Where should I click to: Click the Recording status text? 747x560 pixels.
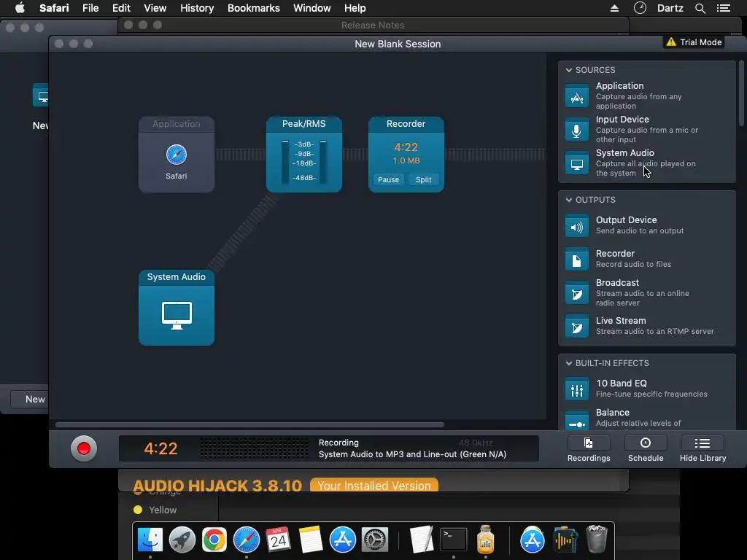(x=338, y=443)
